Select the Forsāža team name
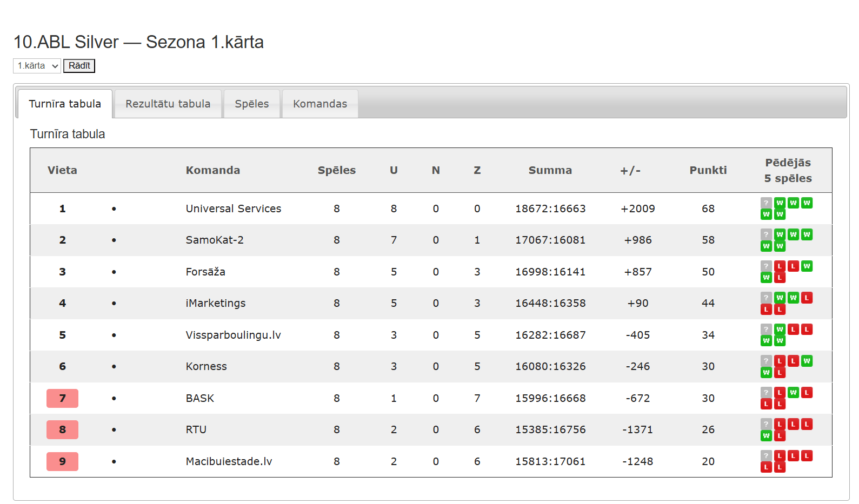859x504 pixels. pyautogui.click(x=205, y=272)
